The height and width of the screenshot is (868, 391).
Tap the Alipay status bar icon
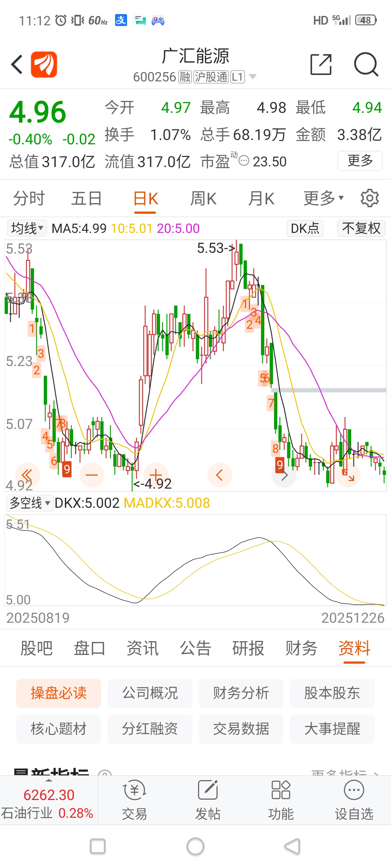pos(121,20)
